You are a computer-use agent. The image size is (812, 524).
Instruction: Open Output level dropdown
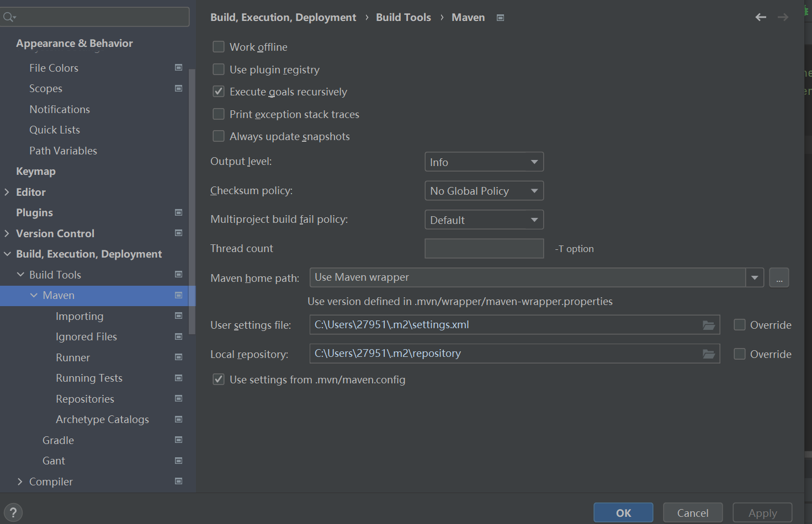click(484, 162)
